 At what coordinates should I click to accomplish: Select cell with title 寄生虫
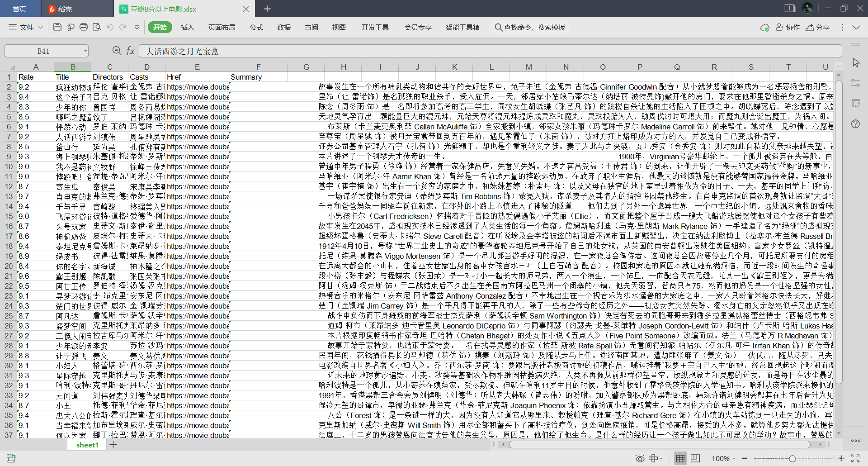coord(73,186)
